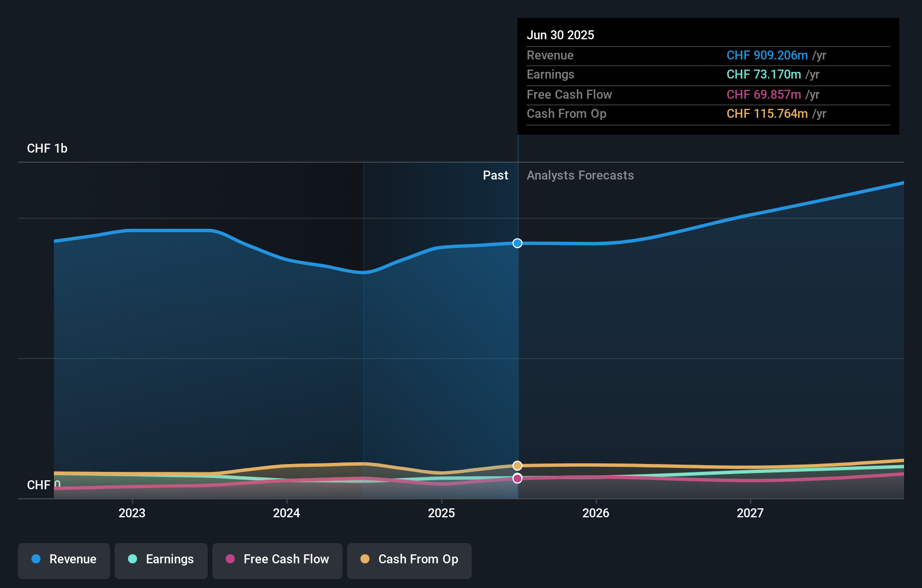Viewport: 922px width, 588px height.
Task: Expand details for the 2025 axis marker
Action: tap(441, 513)
